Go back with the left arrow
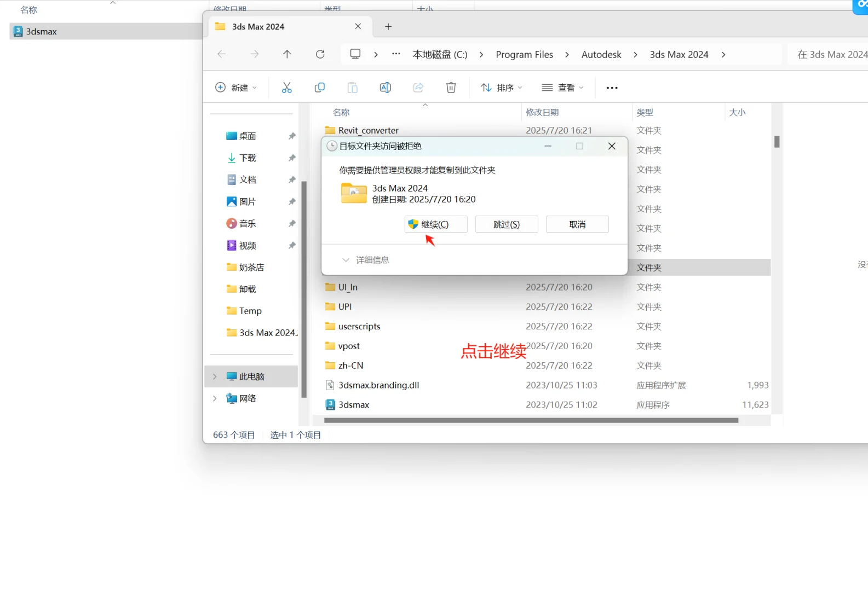The height and width of the screenshot is (591, 868). [x=222, y=54]
